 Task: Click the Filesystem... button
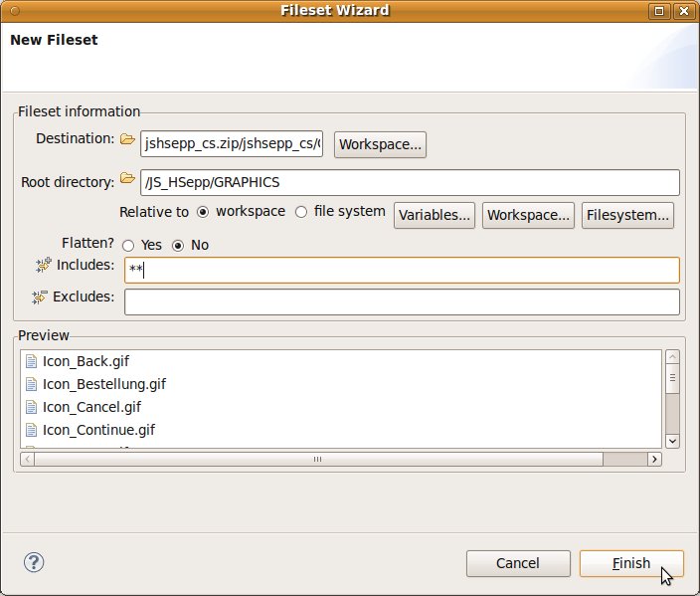pos(627,215)
